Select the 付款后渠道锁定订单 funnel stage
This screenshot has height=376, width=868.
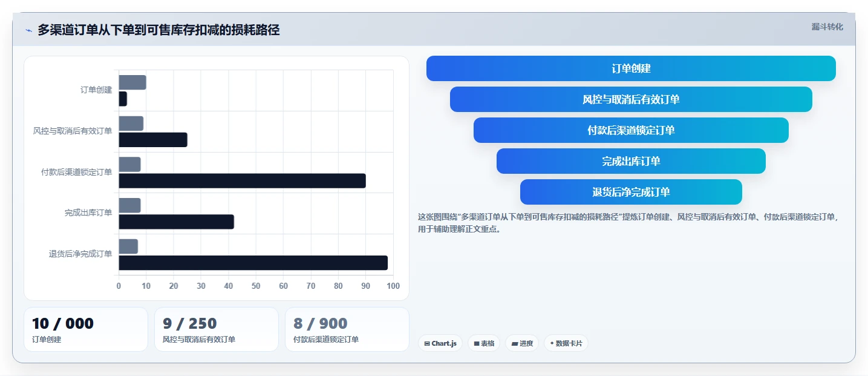tap(631, 130)
